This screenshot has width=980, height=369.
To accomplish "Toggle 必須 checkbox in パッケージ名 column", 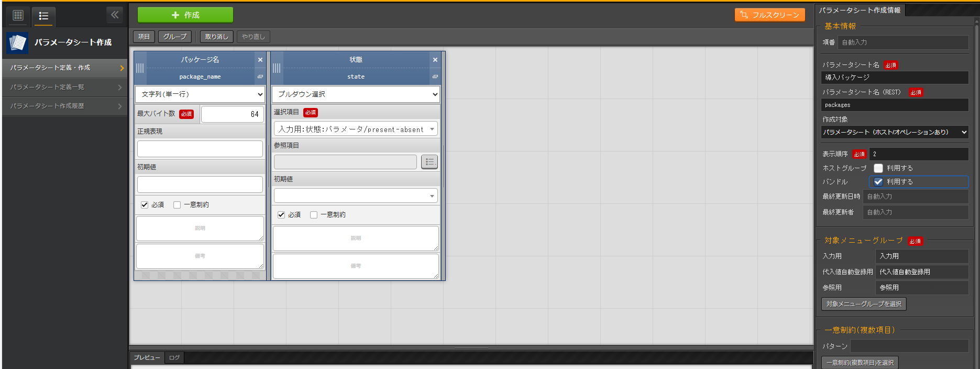I will tap(145, 205).
